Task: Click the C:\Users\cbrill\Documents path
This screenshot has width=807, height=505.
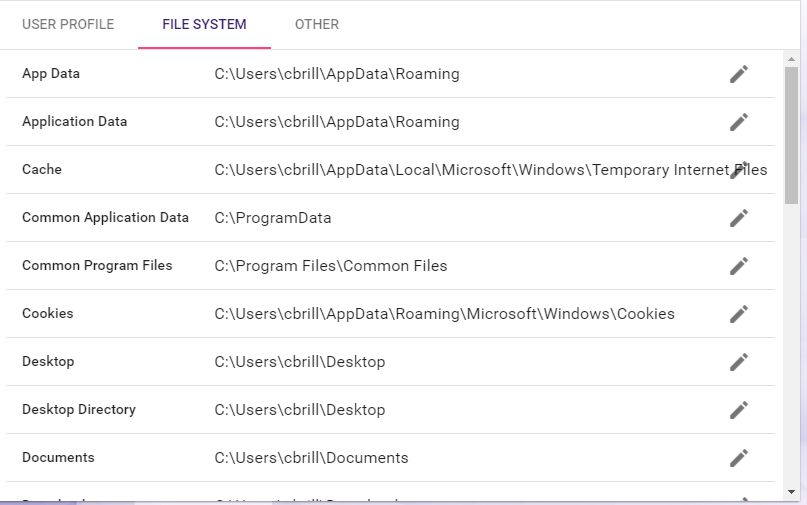Action: 311,458
